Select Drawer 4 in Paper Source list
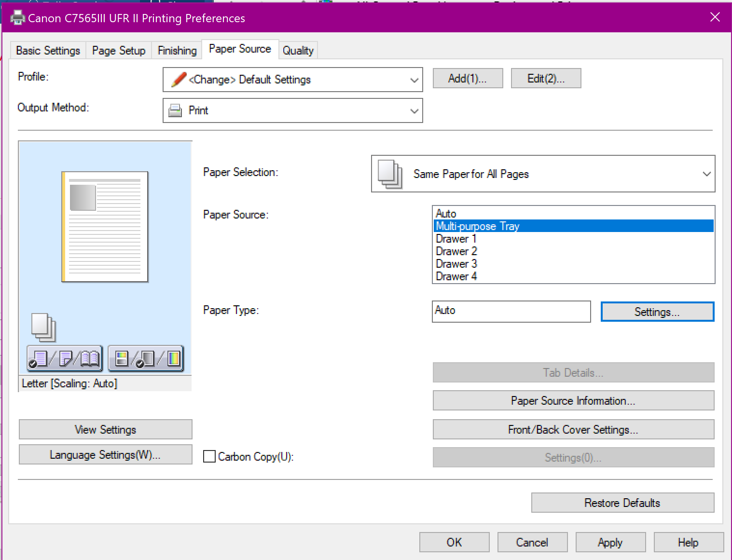The height and width of the screenshot is (560, 732). tap(573, 276)
